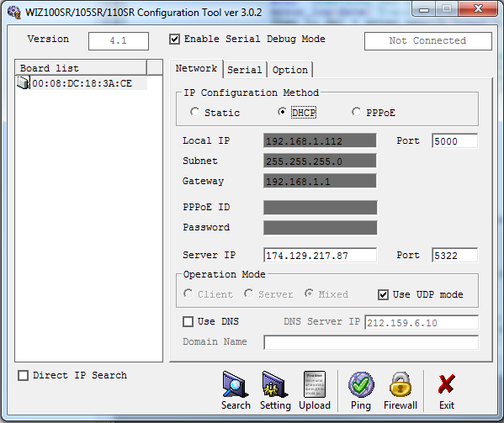The image size is (504, 423).
Task: Click the Board list column header
Action: point(81,68)
